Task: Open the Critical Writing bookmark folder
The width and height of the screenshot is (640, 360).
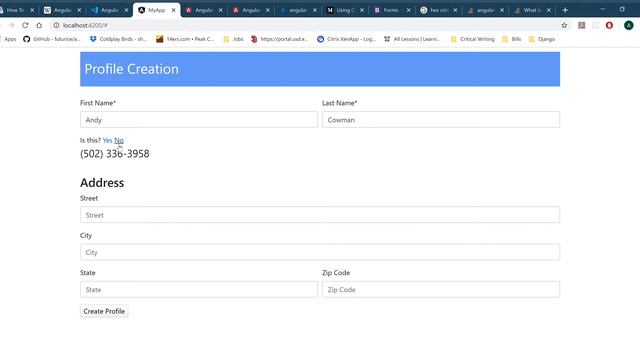Action: [x=472, y=39]
